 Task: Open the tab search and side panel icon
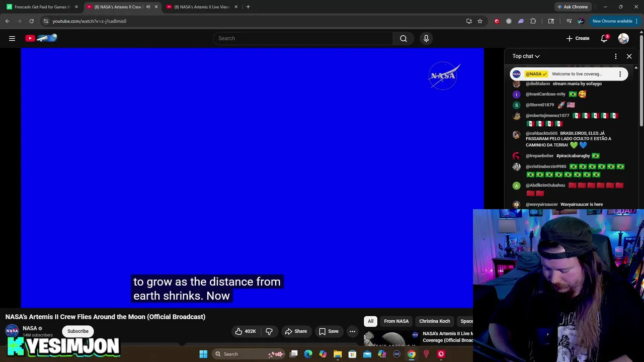point(551,21)
